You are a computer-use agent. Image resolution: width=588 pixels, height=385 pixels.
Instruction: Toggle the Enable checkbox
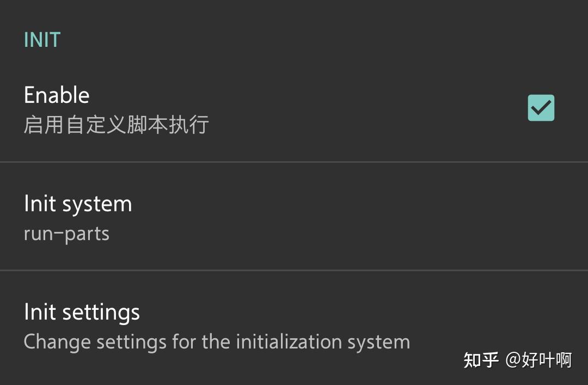coord(541,108)
